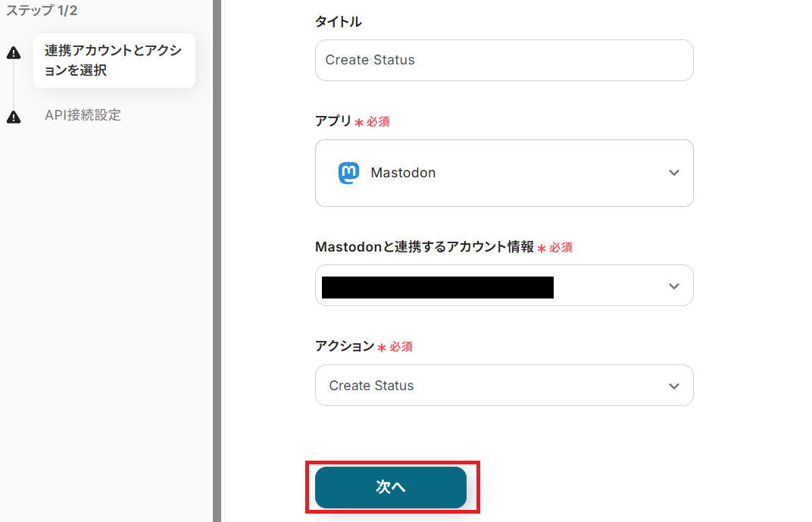Click Create Status text in アクション selector
812x522 pixels.
point(371,386)
